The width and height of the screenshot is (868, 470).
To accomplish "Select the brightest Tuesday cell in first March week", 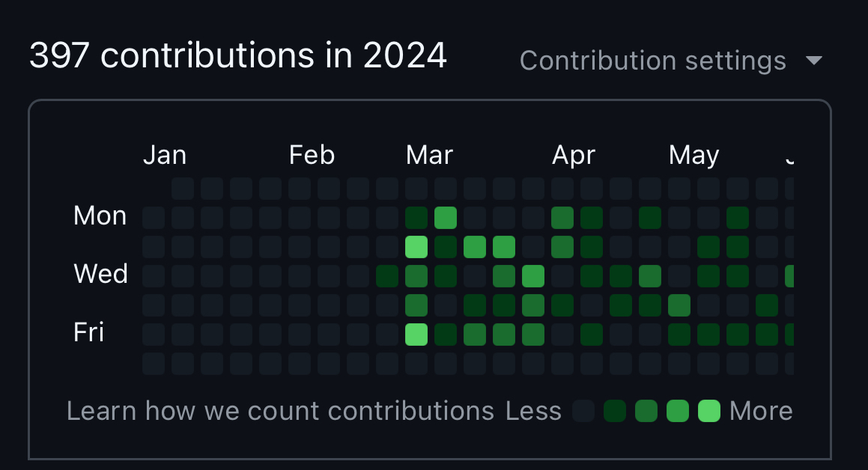I will coord(416,246).
